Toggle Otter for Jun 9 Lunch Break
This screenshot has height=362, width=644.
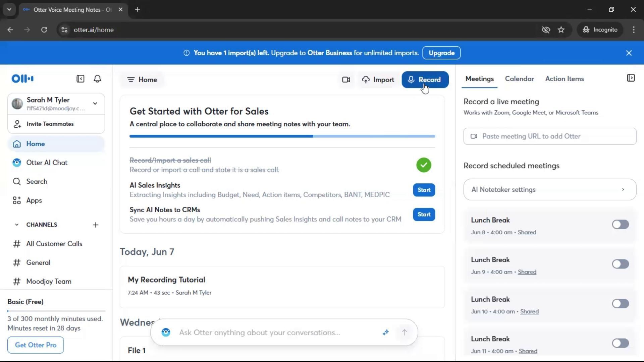[620, 264]
